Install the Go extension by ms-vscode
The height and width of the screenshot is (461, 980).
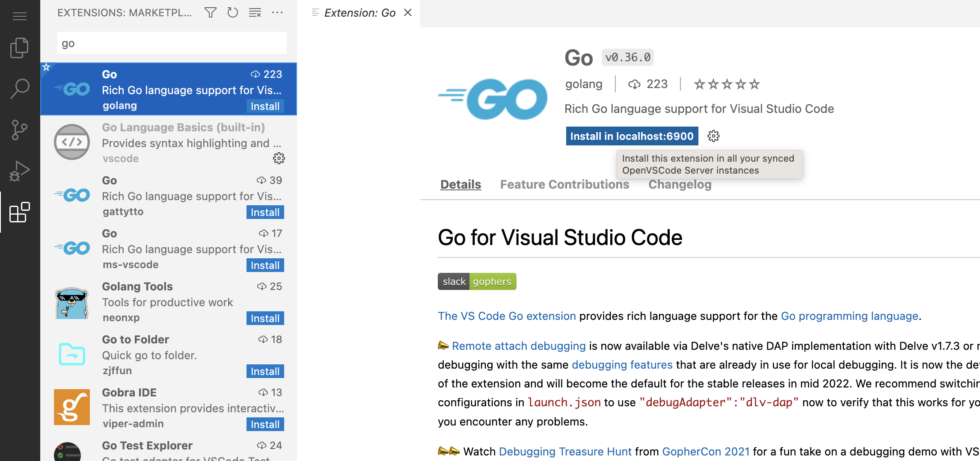[265, 265]
